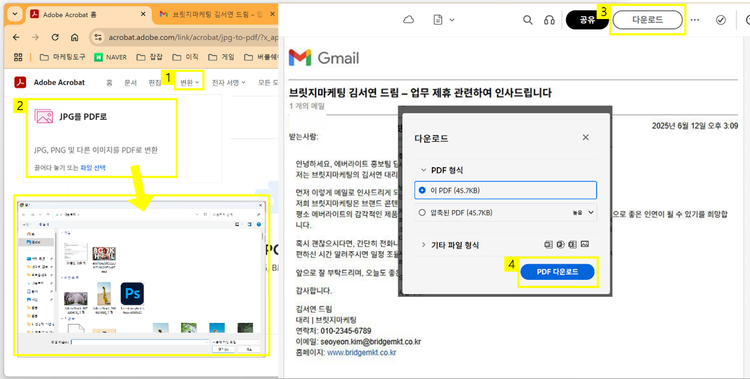Open the 게임 bookmark folder
This screenshot has height=379, width=750.
click(221, 57)
